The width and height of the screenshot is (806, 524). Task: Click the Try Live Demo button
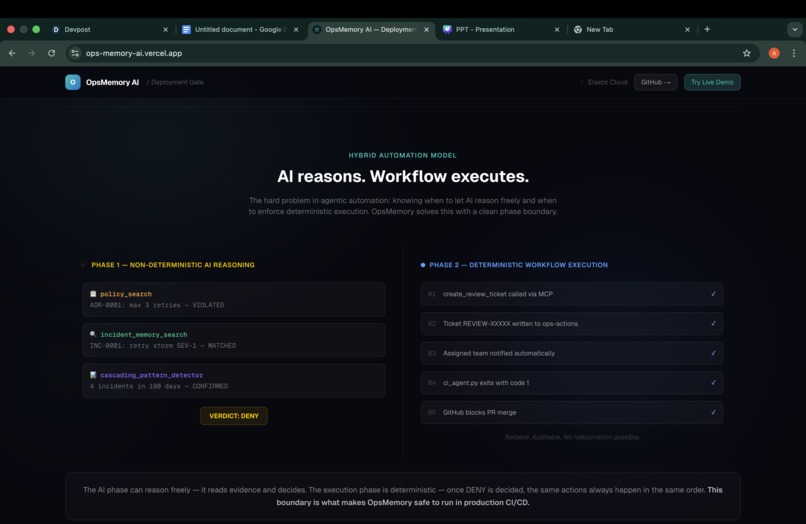click(x=712, y=82)
